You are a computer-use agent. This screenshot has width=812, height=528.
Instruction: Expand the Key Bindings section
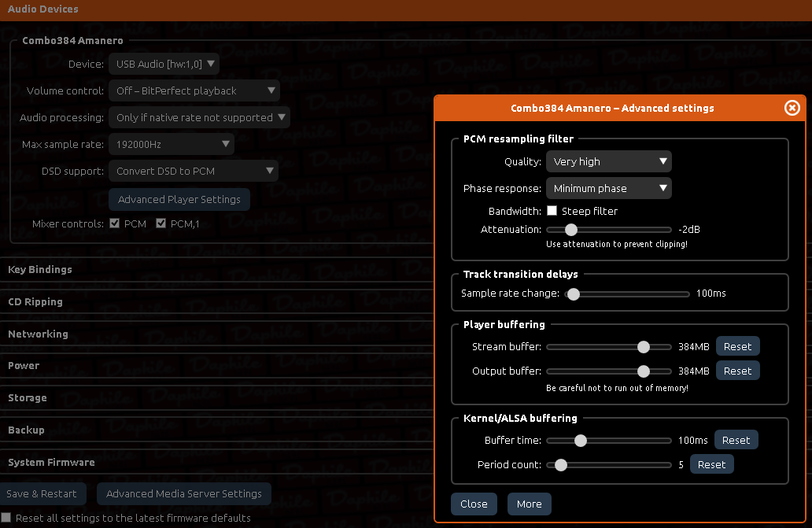pos(40,270)
